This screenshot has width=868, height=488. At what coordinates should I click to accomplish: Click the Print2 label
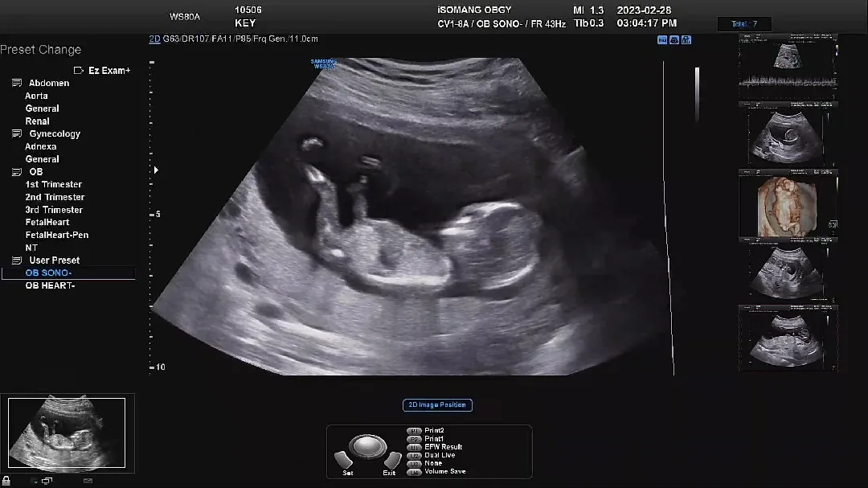434,430
